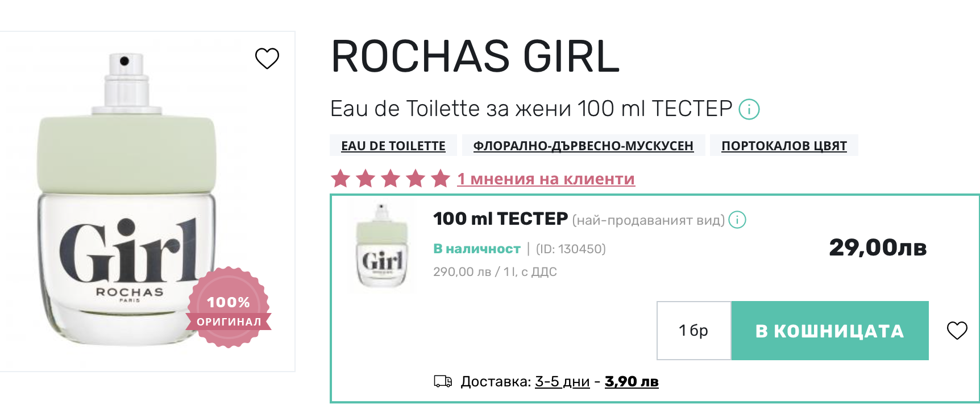
Task: Open the ПОРТОКАЛОВ ЦВЯТ tag
Action: (784, 146)
